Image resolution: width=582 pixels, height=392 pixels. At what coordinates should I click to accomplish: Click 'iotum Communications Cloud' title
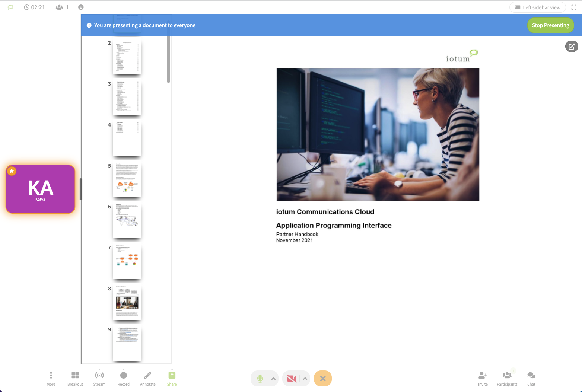tap(325, 212)
